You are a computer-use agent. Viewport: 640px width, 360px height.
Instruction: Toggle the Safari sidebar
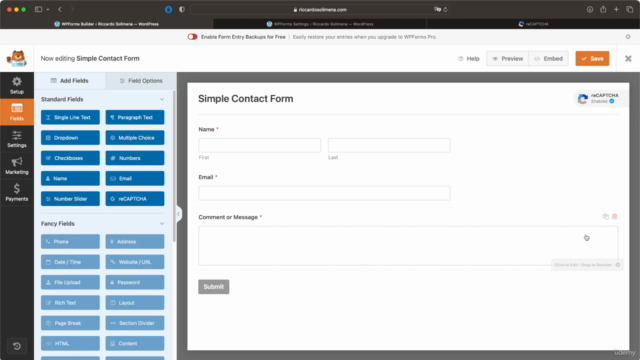tap(38, 9)
